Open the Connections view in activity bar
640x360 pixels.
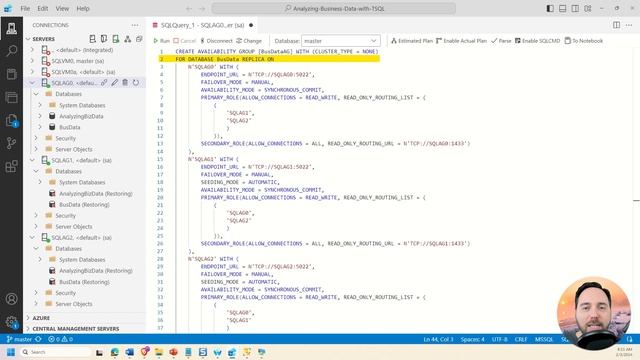(x=11, y=28)
